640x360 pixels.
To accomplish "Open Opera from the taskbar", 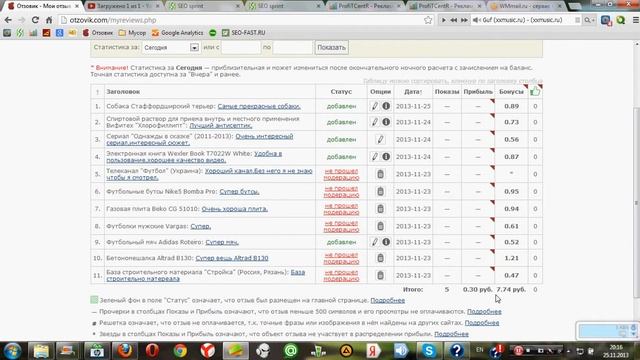I will (152, 351).
